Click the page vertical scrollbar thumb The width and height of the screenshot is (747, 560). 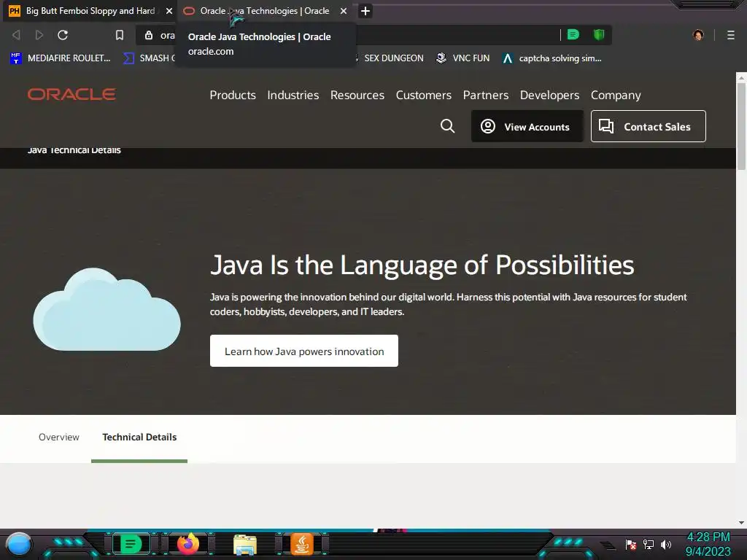pos(741,126)
